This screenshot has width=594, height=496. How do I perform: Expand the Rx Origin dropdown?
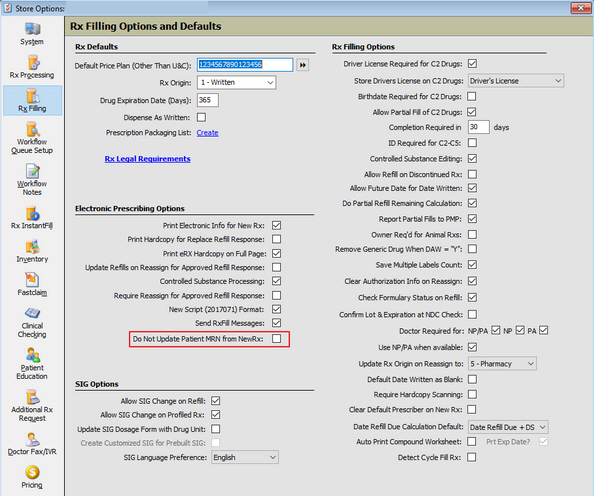tap(236, 83)
